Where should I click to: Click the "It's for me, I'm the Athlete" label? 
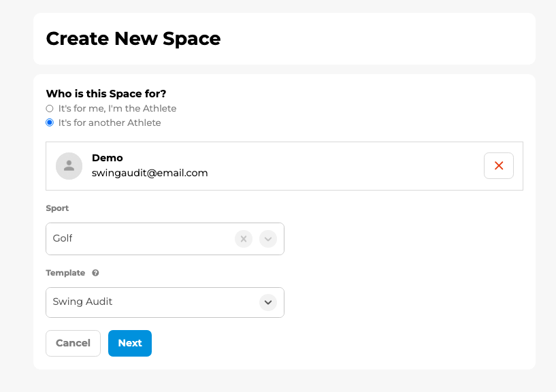pos(117,108)
